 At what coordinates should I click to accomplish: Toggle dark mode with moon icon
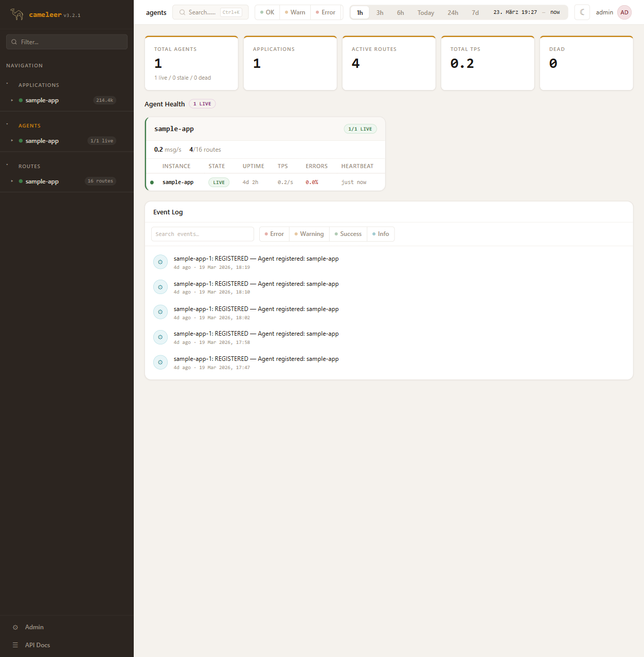(582, 12)
